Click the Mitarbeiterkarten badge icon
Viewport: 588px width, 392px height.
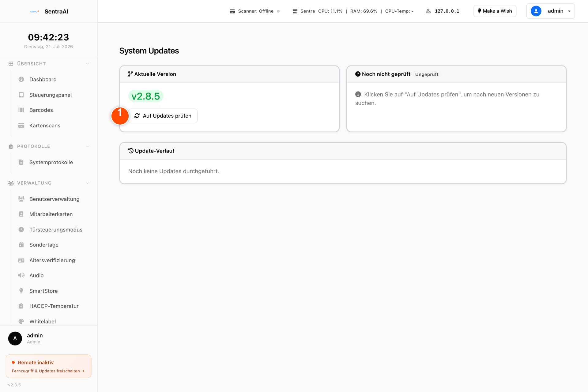pos(21,214)
